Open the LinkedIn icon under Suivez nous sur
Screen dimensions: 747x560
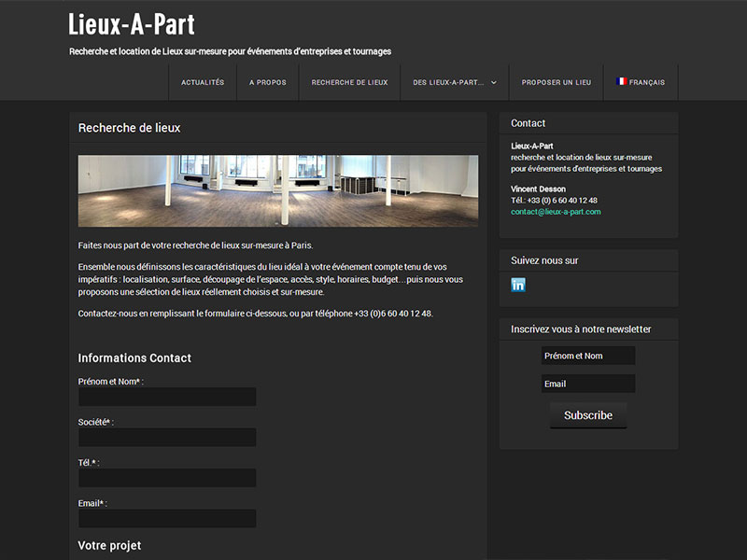[x=518, y=285]
